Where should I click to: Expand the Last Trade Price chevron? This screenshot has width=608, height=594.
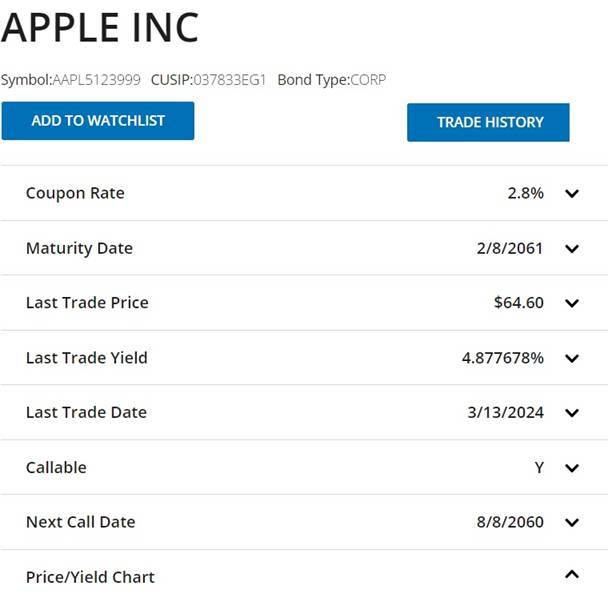[x=572, y=303]
